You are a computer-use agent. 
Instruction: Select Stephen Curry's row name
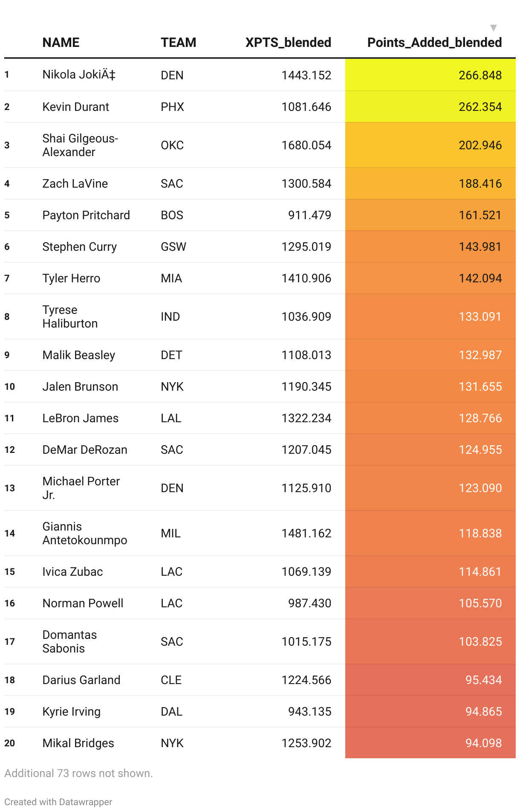click(79, 246)
